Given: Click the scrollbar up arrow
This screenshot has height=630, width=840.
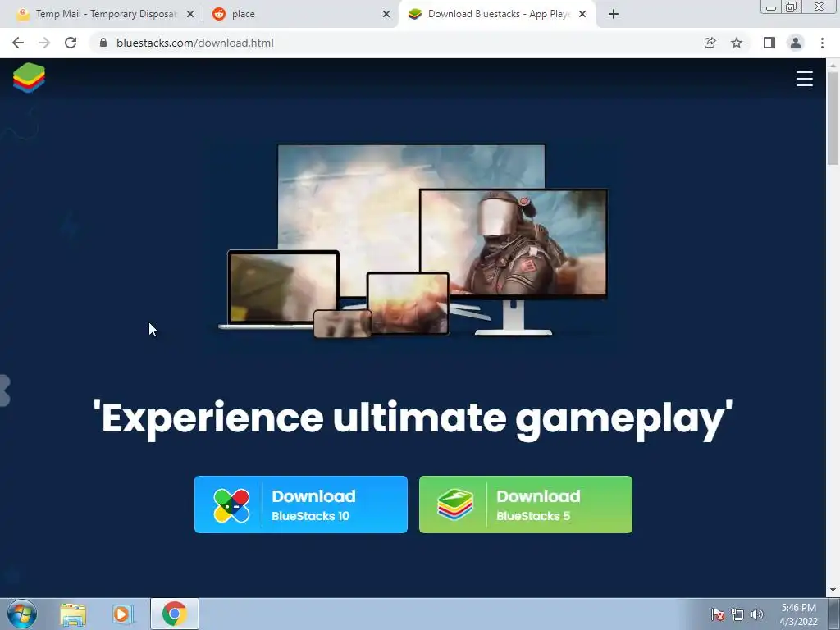Looking at the screenshot, I should [x=833, y=64].
